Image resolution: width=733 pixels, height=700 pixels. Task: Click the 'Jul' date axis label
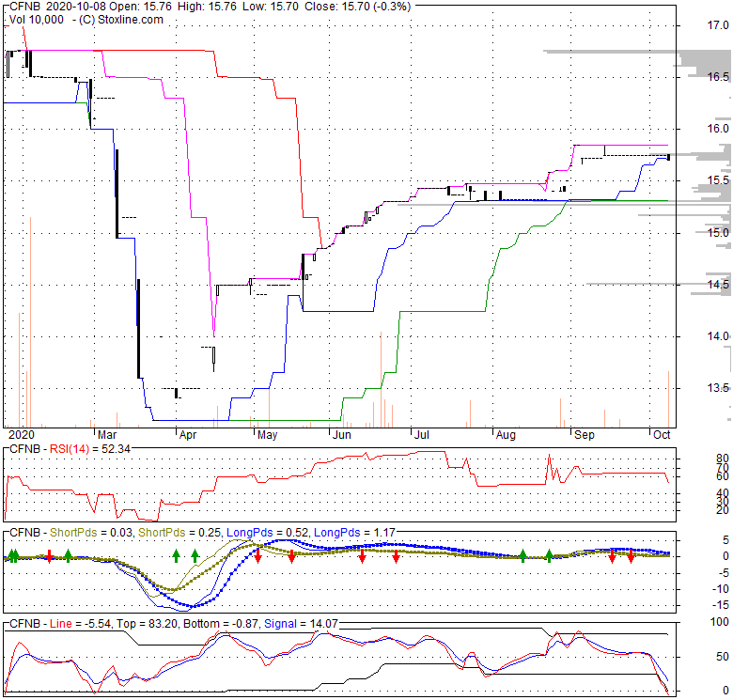[422, 435]
